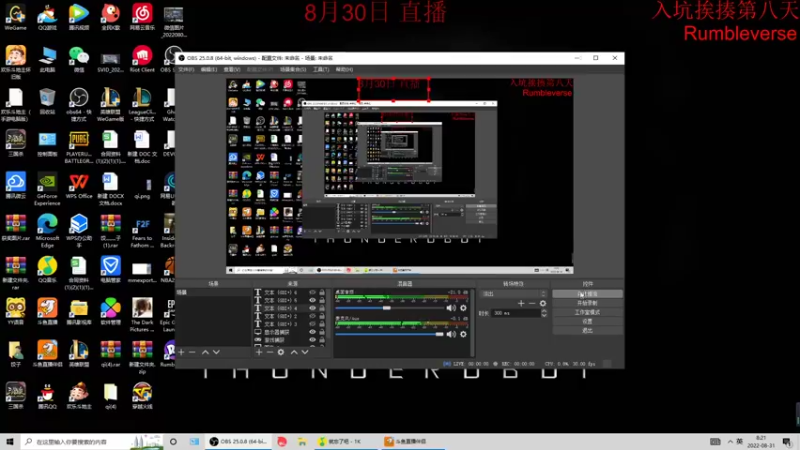Open 工具(T) menu in OBS
The height and width of the screenshot is (450, 800).
[x=321, y=69]
